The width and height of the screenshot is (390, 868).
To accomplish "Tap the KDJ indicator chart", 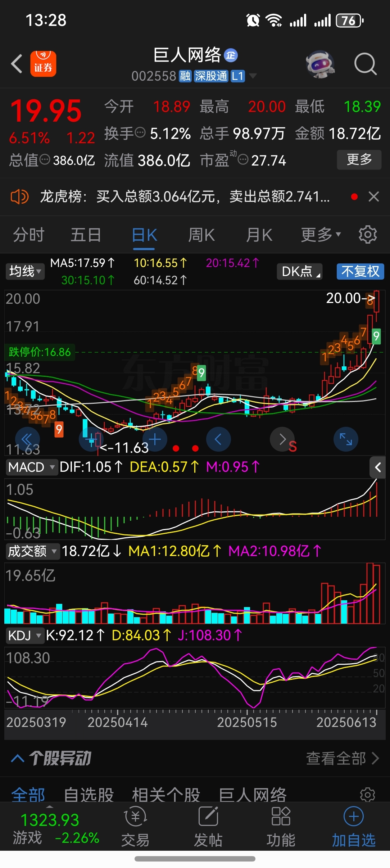I will pyautogui.click(x=195, y=678).
